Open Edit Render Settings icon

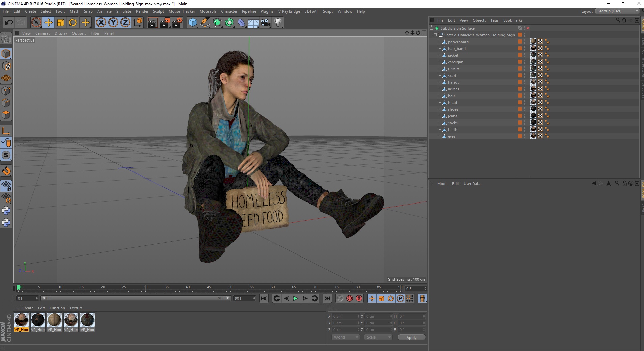(177, 23)
